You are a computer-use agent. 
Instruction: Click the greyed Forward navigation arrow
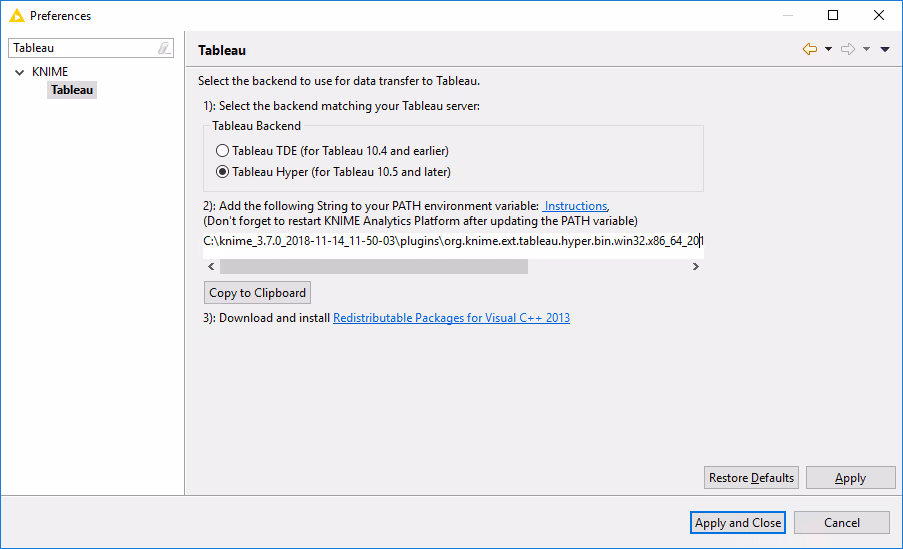[847, 49]
